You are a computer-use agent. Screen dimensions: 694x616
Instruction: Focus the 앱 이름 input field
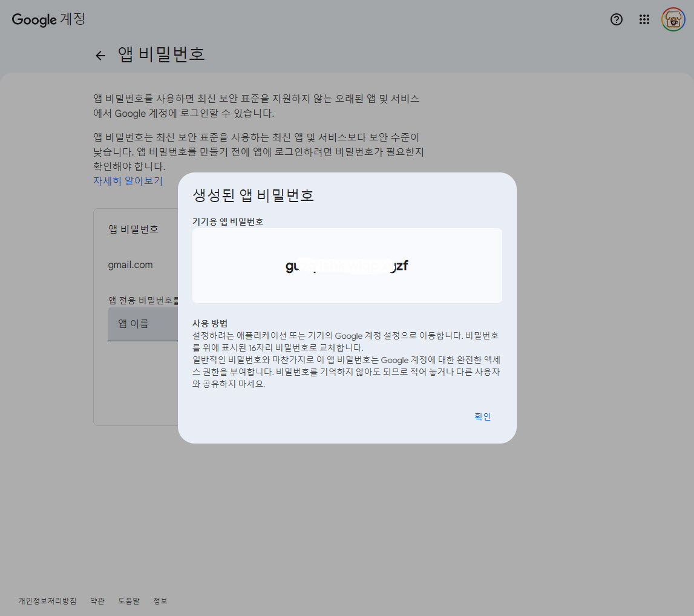143,324
